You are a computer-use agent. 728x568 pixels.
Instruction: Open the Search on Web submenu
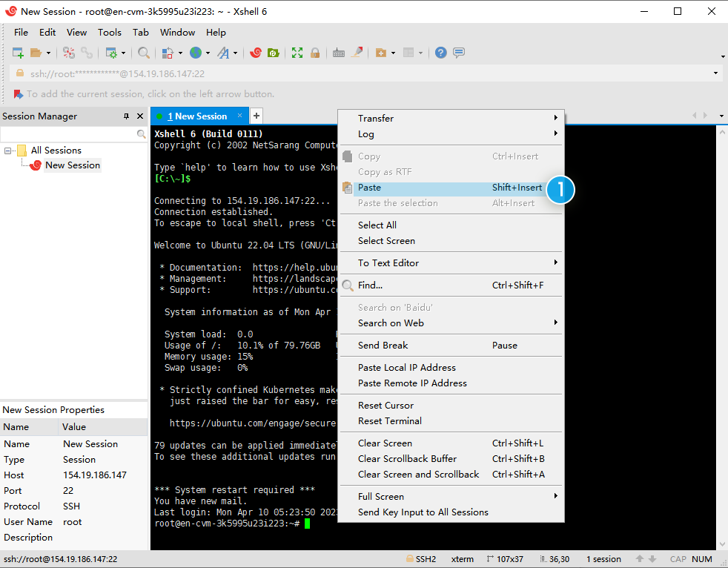451,323
